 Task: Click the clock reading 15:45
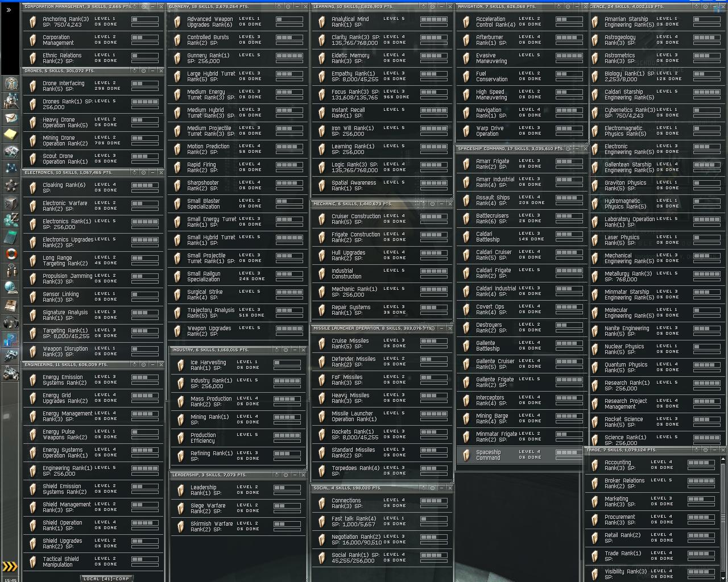tap(10, 579)
